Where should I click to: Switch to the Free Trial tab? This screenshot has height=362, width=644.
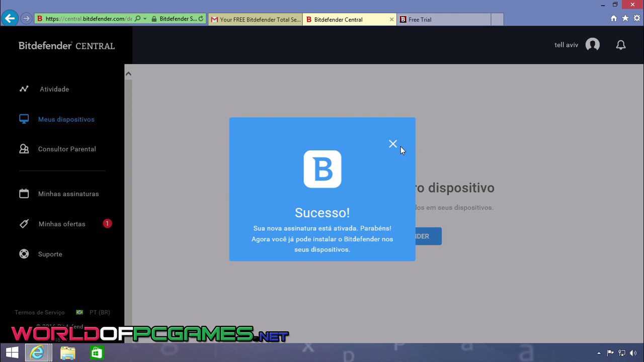coord(443,20)
